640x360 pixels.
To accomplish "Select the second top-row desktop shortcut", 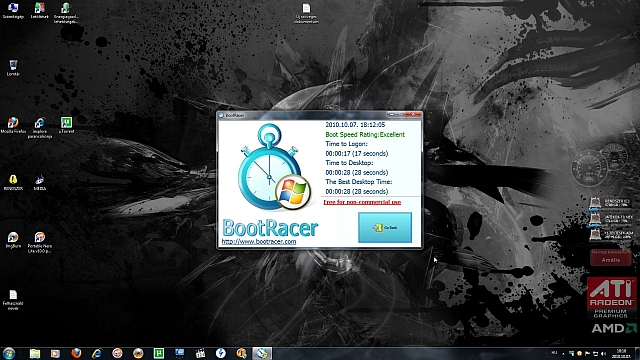I will (x=40, y=11).
